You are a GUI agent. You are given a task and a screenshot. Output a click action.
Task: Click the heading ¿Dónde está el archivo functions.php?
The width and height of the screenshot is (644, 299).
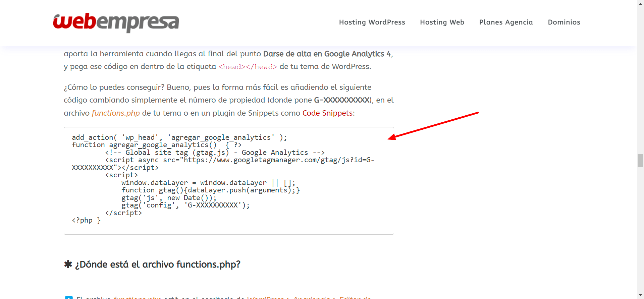[x=158, y=264]
